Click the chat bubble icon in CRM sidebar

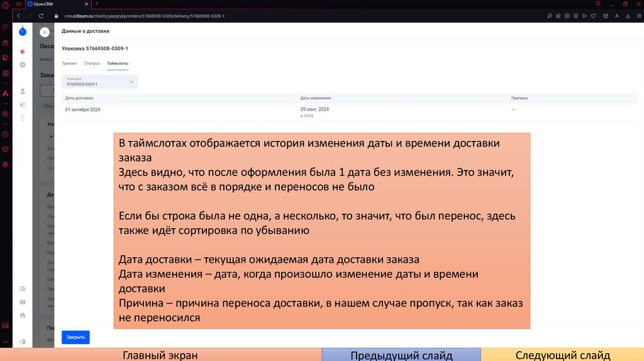23,303
